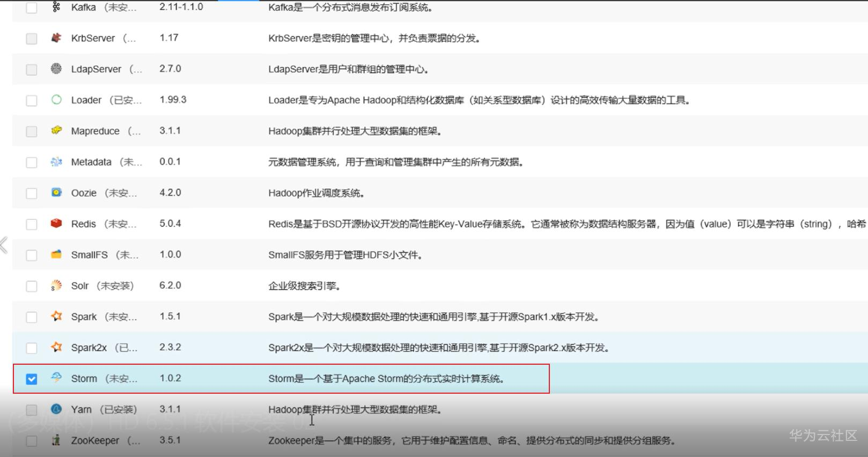
Task: Select the checkbox for Spark 1.5.1
Action: click(32, 317)
